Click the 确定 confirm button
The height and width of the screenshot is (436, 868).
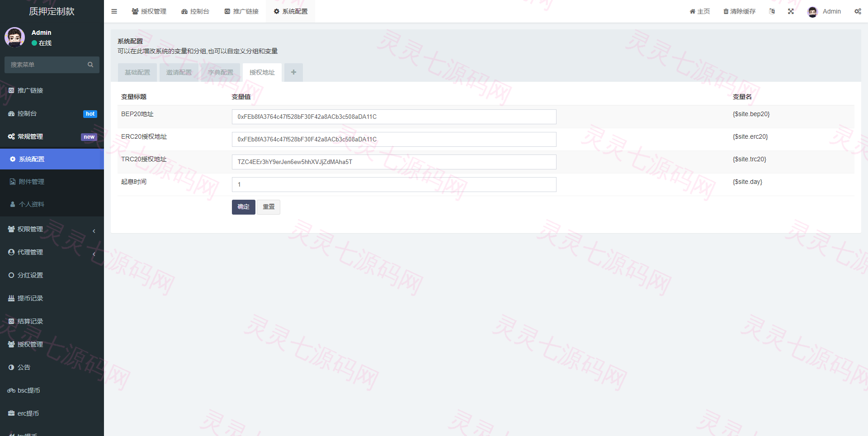pos(244,207)
